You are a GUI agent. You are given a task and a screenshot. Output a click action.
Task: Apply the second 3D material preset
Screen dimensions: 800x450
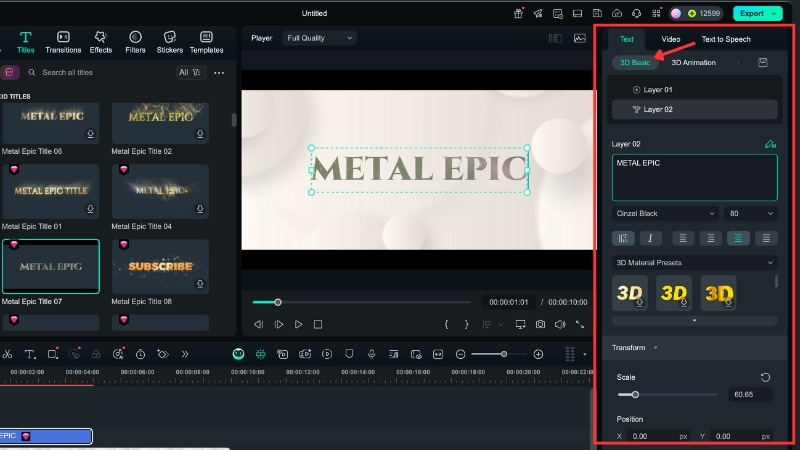(673, 293)
